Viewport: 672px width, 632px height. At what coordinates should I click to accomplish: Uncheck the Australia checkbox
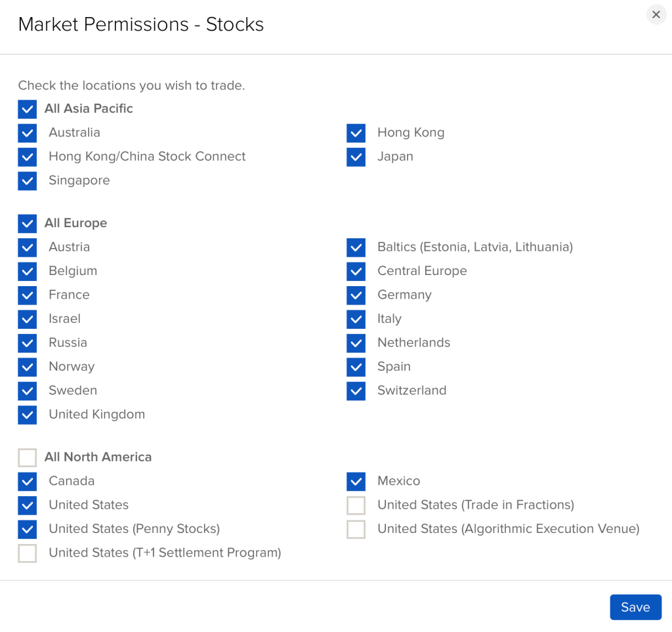(28, 133)
